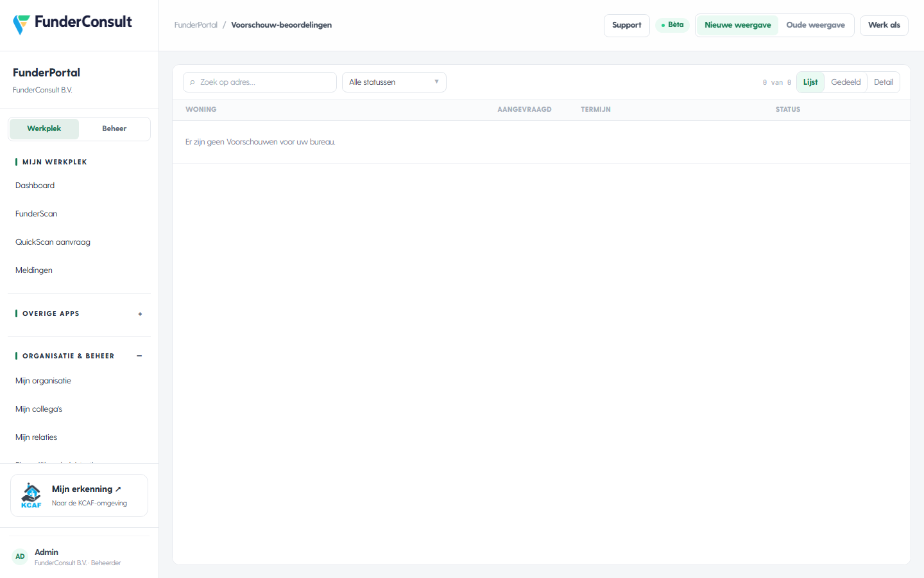
Task: Switch to Detail view
Action: [884, 82]
